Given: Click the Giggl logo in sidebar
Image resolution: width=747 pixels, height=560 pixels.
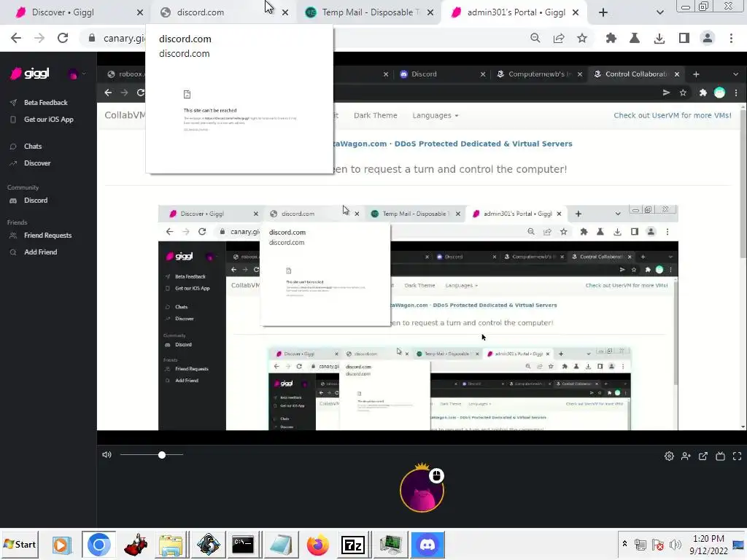Looking at the screenshot, I should click(29, 74).
